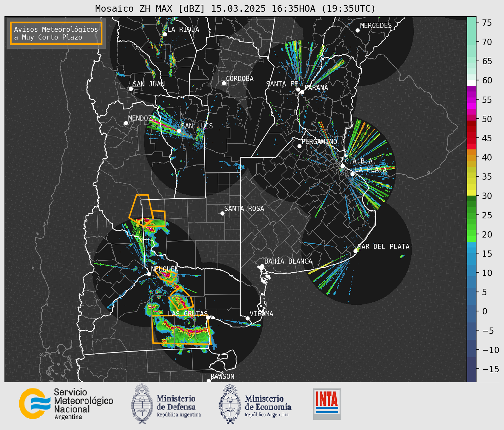Image resolution: width=504 pixels, height=430 pixels.
Task: Click the NEUQUÉN city marker dot
Action: tap(149, 274)
